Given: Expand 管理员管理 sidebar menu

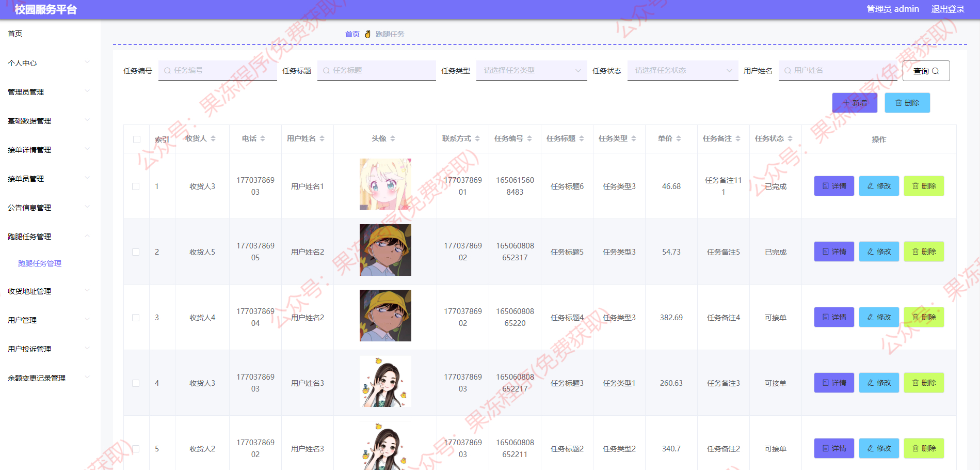Looking at the screenshot, I should (49, 92).
